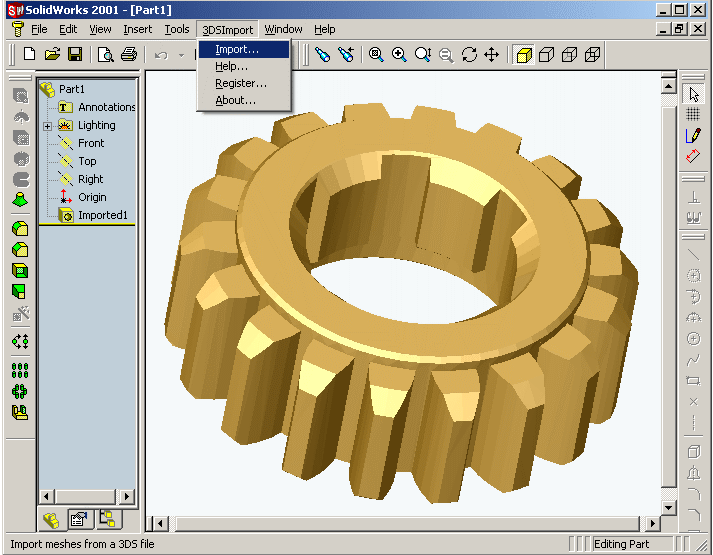The image size is (713, 555).
Task: Activate the Rotate View tool
Action: pos(469,55)
